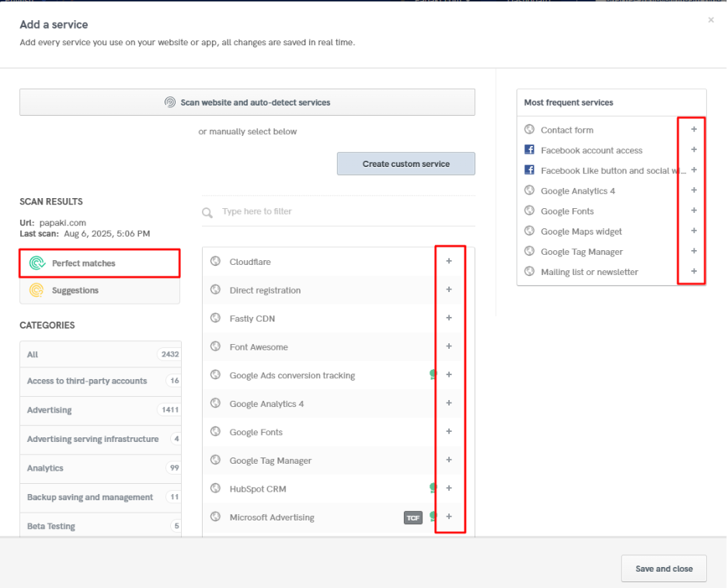Click plus next to Google Ads conversion tracking
The image size is (727, 588).
point(449,374)
